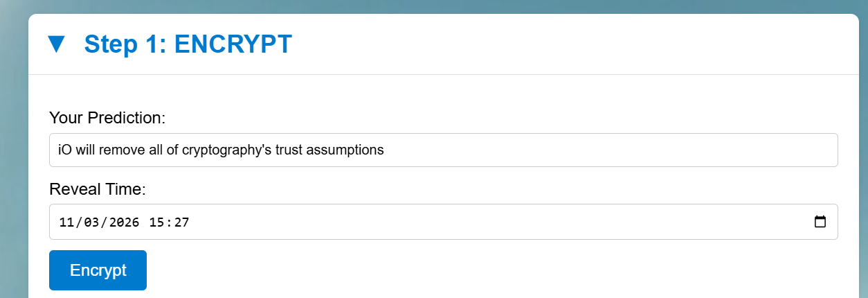Click the Reveal Time label
The height and width of the screenshot is (298, 868).
98,189
